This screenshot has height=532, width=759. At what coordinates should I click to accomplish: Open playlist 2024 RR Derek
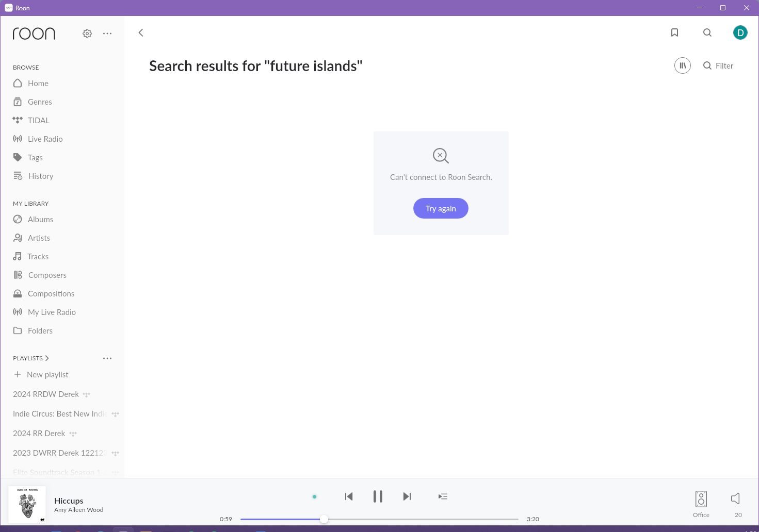[39, 433]
